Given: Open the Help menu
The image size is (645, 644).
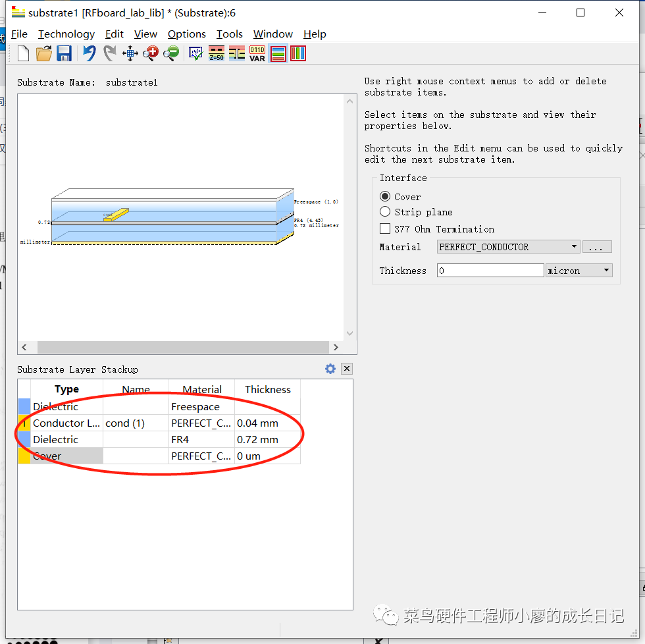Looking at the screenshot, I should 315,34.
